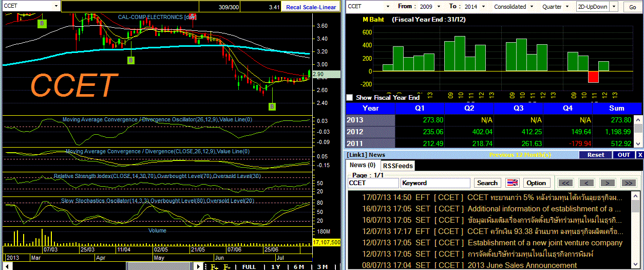Click the 2012 Q2 value 402.04
This screenshot has height=270, width=644.
[x=481, y=132]
